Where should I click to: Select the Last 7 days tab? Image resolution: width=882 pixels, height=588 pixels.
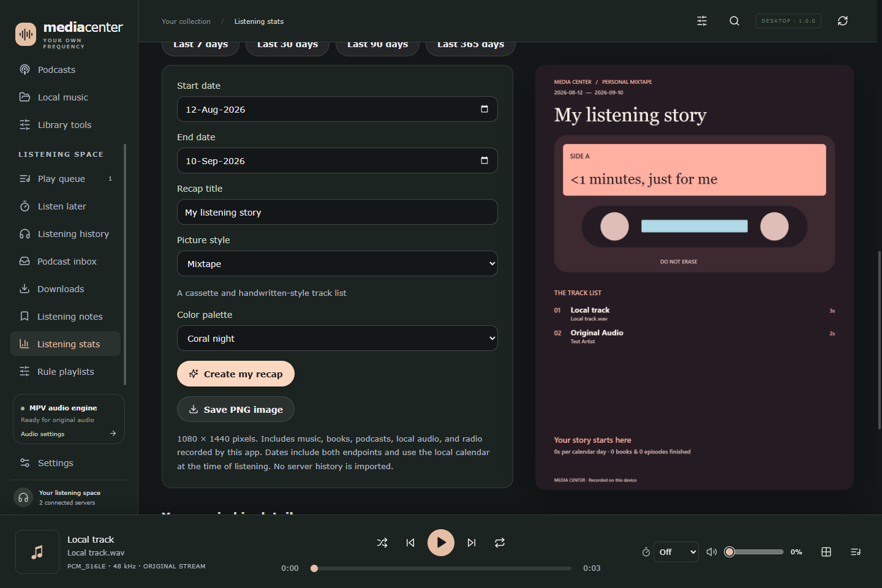click(200, 47)
